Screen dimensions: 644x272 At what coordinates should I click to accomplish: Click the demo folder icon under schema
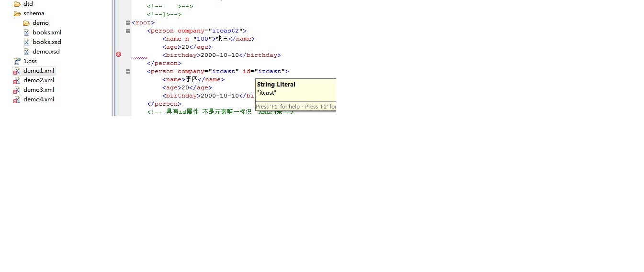26,23
